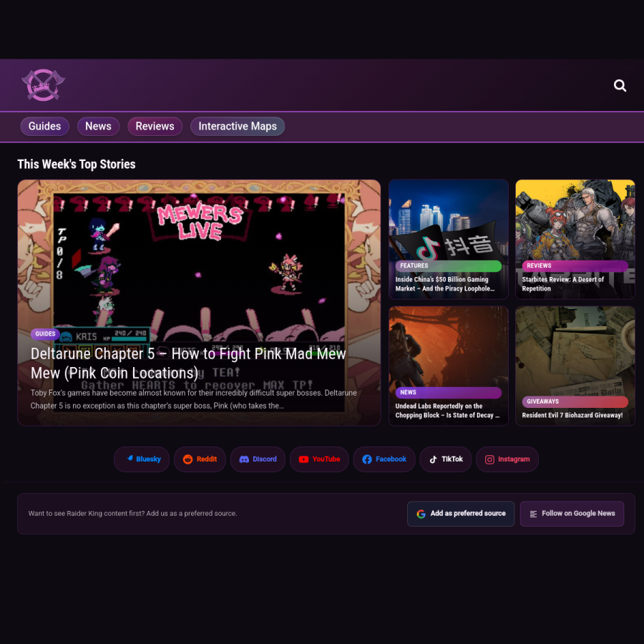The image size is (644, 644).
Task: Open the Reddit link label
Action: point(207,459)
